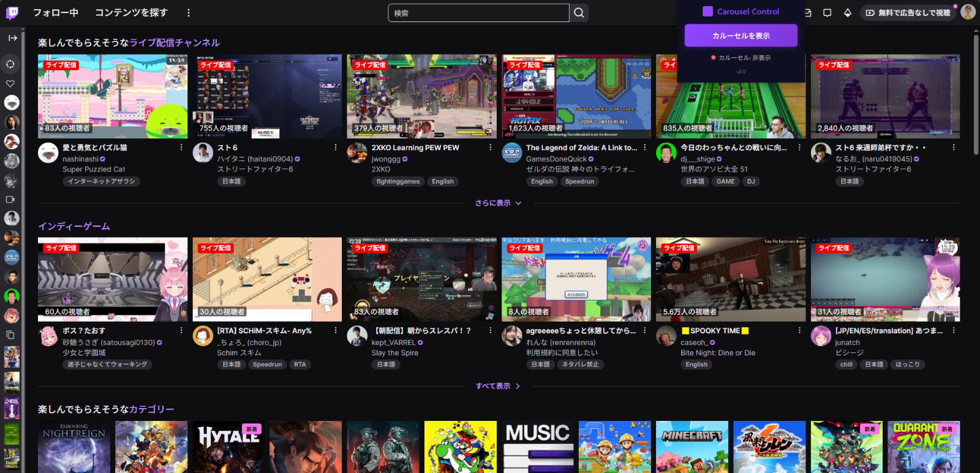The height and width of the screenshot is (473, 980).
Task: Click the stacked-pages categories sidebar icon
Action: (10, 335)
